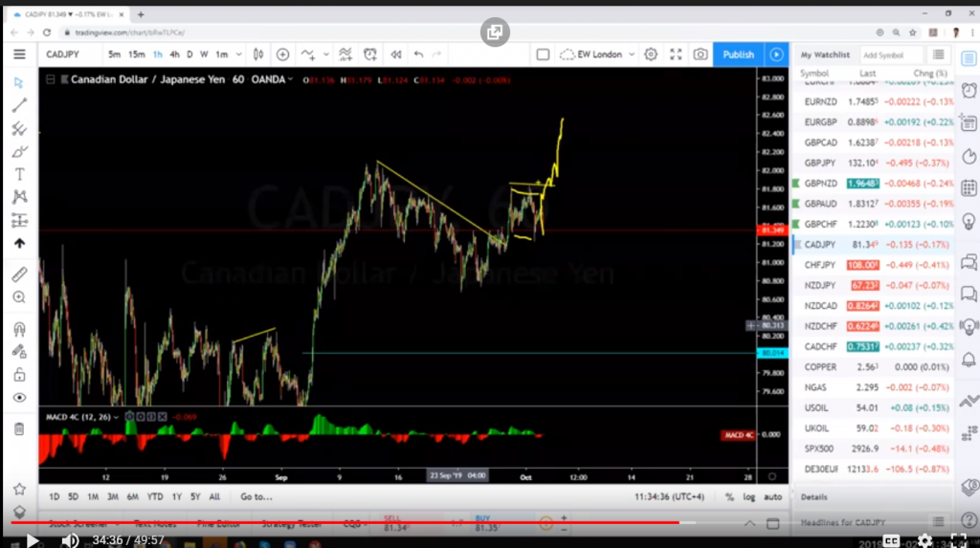
Task: Toggle stay in drawing mode
Action: click(19, 352)
